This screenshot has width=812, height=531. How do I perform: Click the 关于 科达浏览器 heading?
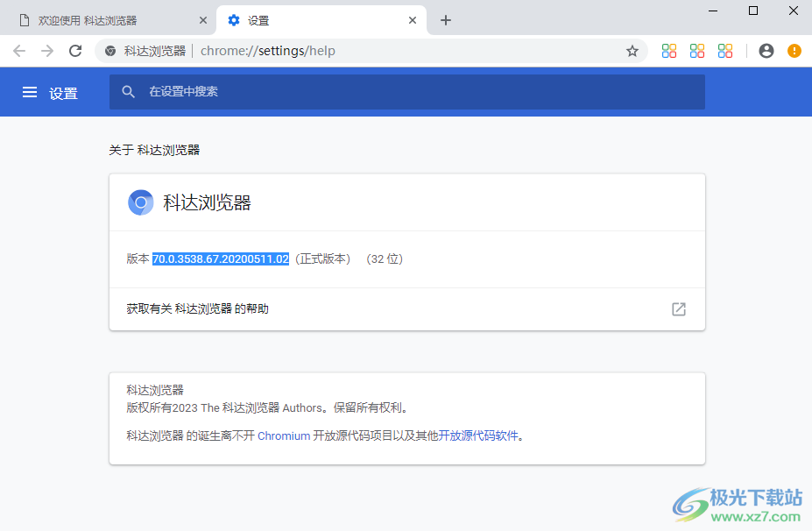[154, 150]
